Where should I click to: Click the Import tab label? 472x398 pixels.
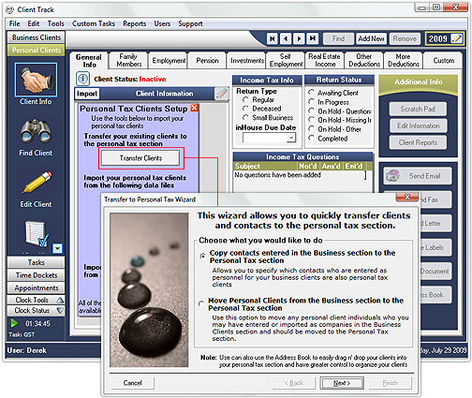coord(87,94)
